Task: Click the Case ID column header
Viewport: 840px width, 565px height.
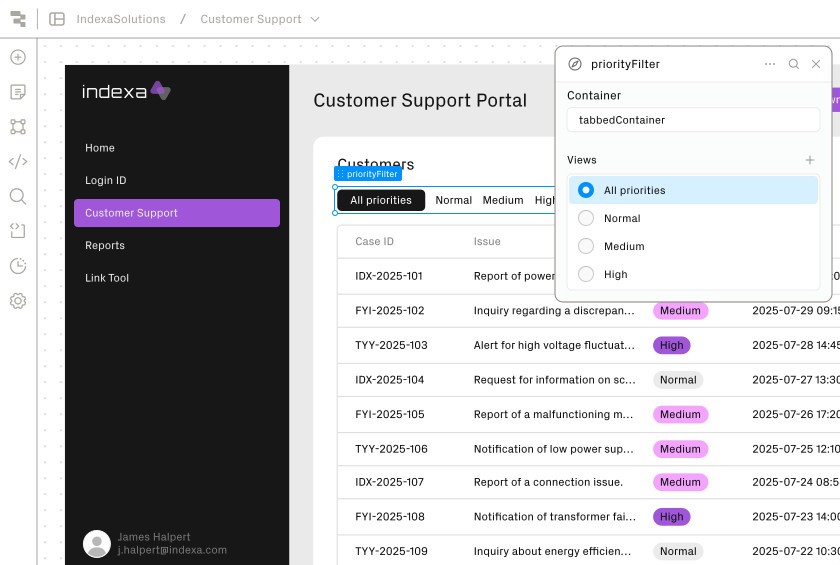Action: coord(374,242)
